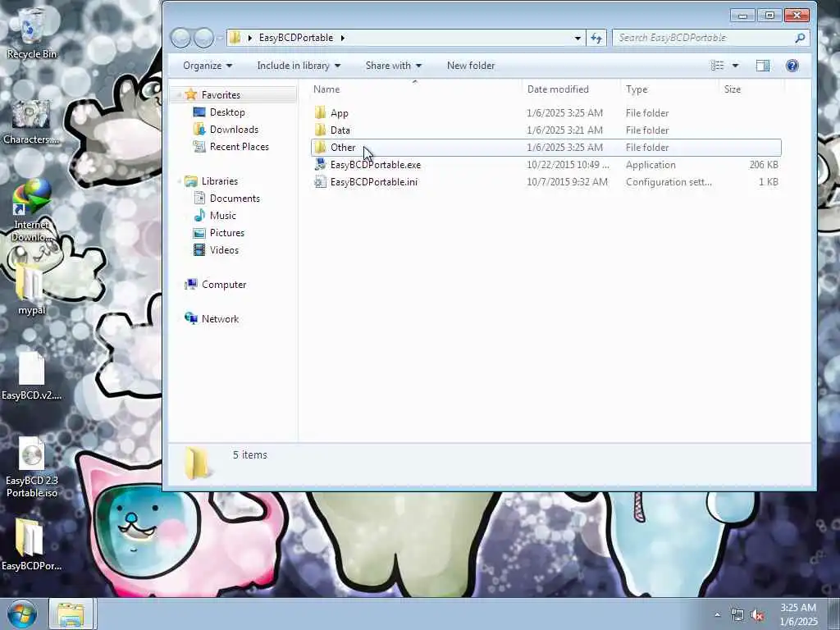Select Computer in navigation pane
840x630 pixels.
(x=224, y=285)
